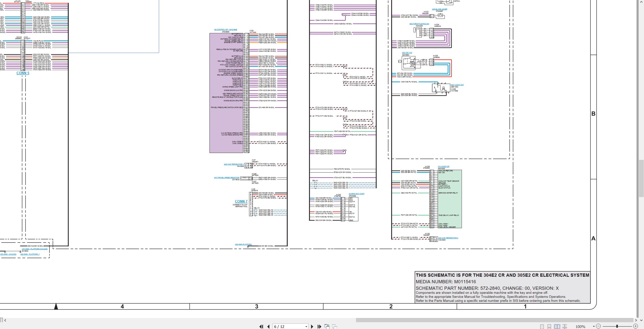
Task: Follow the (27) GND - PLATFORM-CHASSIS link
Action: 35,249
